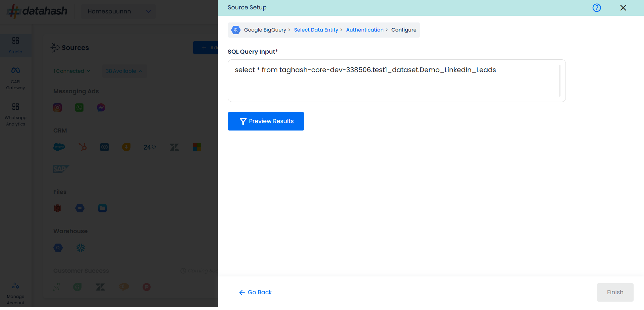This screenshot has width=644, height=310.
Task: Open the help question mark icon
Action: [x=596, y=8]
